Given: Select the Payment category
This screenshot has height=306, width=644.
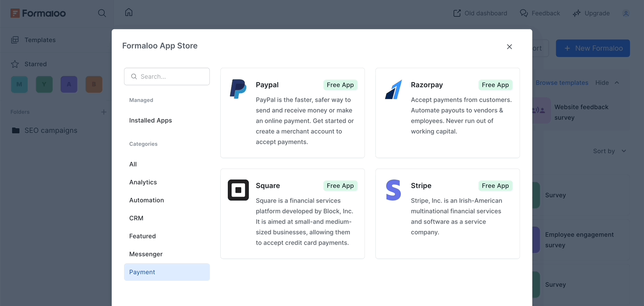Looking at the screenshot, I should pyautogui.click(x=167, y=272).
